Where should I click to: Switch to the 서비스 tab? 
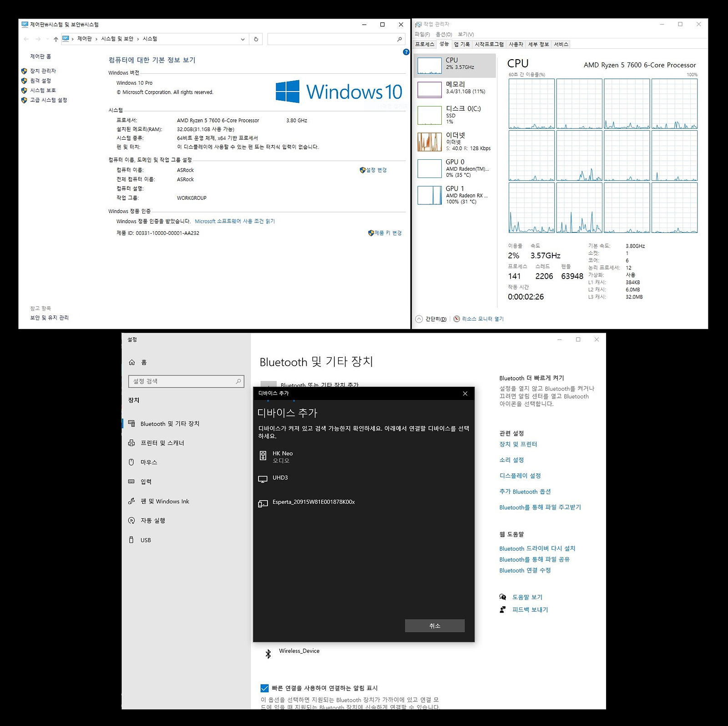(x=561, y=44)
